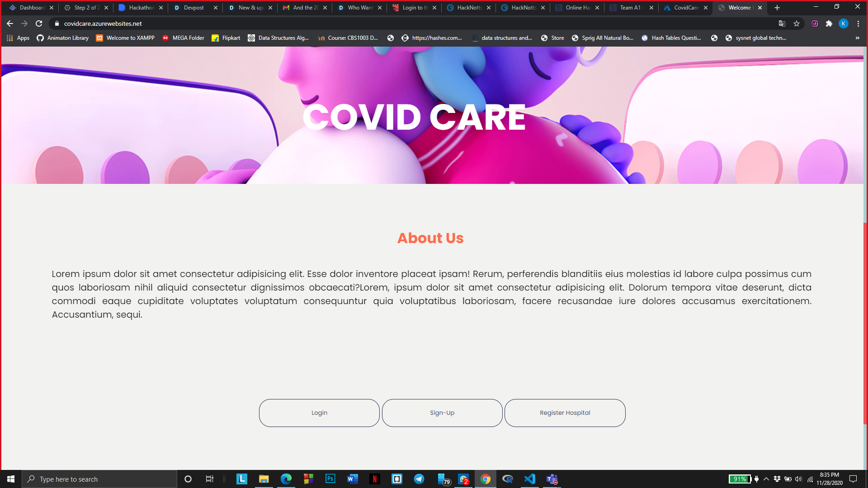868x488 pixels.
Task: Open the Chrome three-dot menu
Action: [858, 23]
